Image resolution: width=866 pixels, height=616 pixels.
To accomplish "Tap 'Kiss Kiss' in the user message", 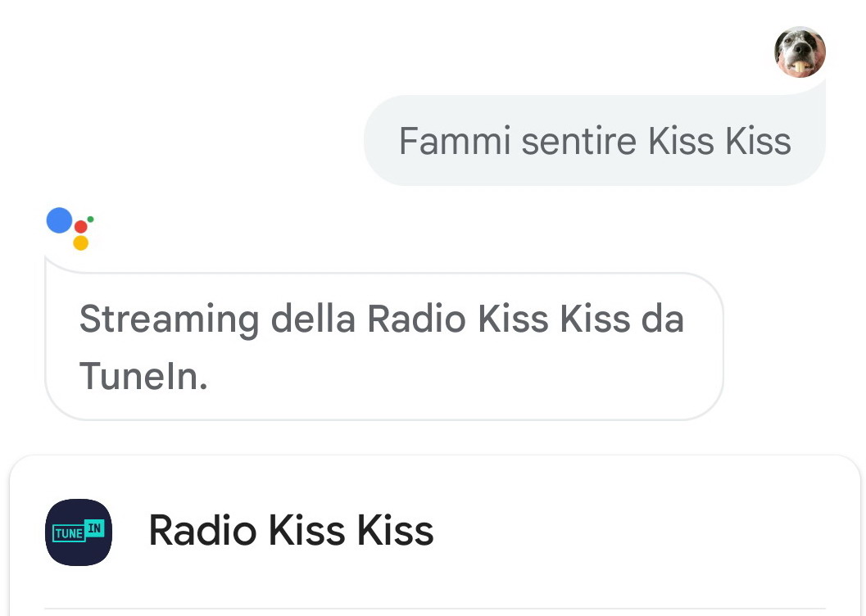I will pyautogui.click(x=719, y=141).
